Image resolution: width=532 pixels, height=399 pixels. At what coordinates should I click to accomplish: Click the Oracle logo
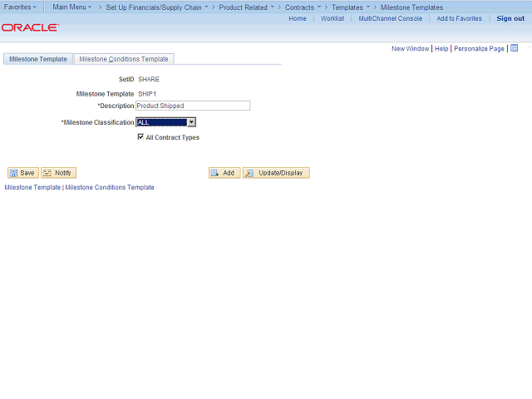click(30, 27)
